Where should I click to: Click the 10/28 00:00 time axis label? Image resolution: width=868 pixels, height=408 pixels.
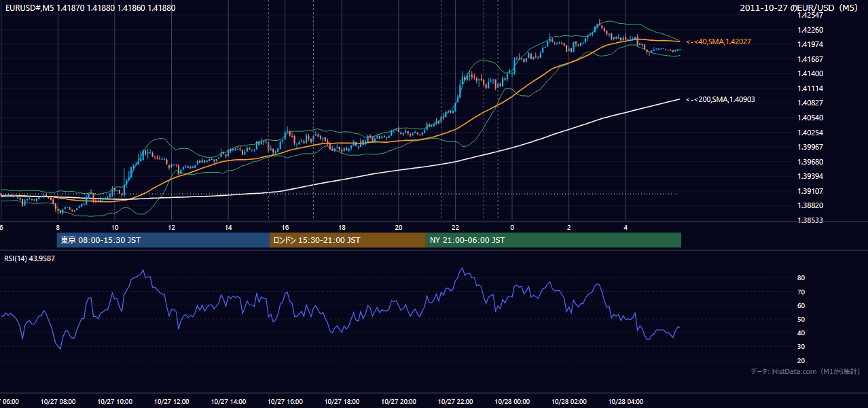[x=512, y=402]
